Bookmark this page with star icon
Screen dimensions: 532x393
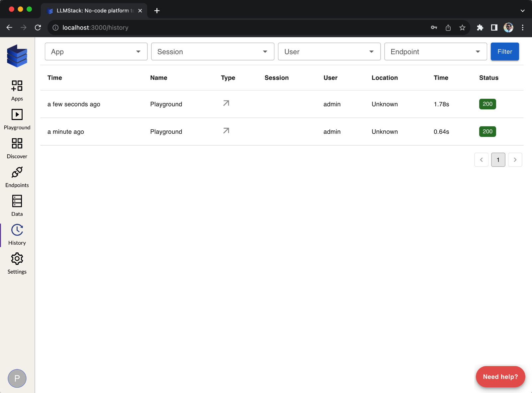coord(462,28)
